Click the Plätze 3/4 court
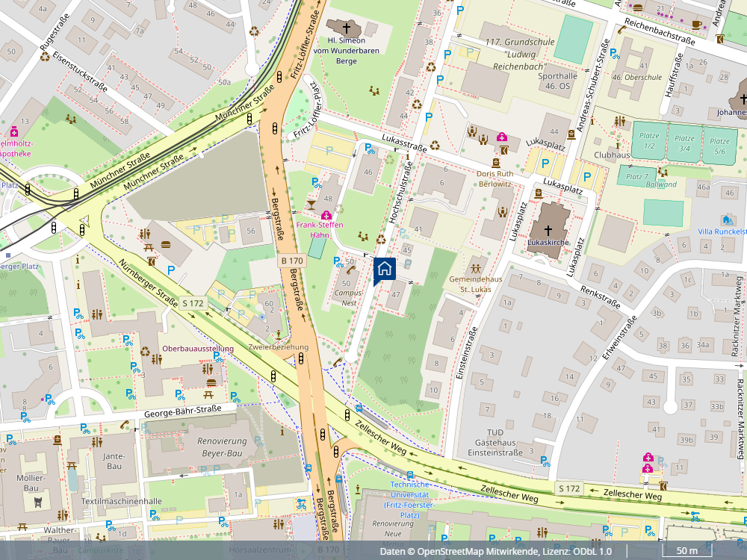 pos(684,143)
